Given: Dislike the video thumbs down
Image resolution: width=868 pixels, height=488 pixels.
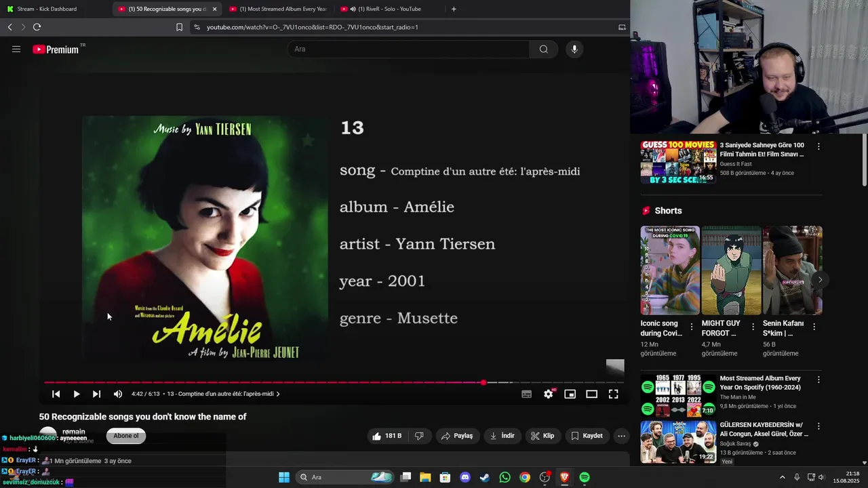Looking at the screenshot, I should 419,436.
